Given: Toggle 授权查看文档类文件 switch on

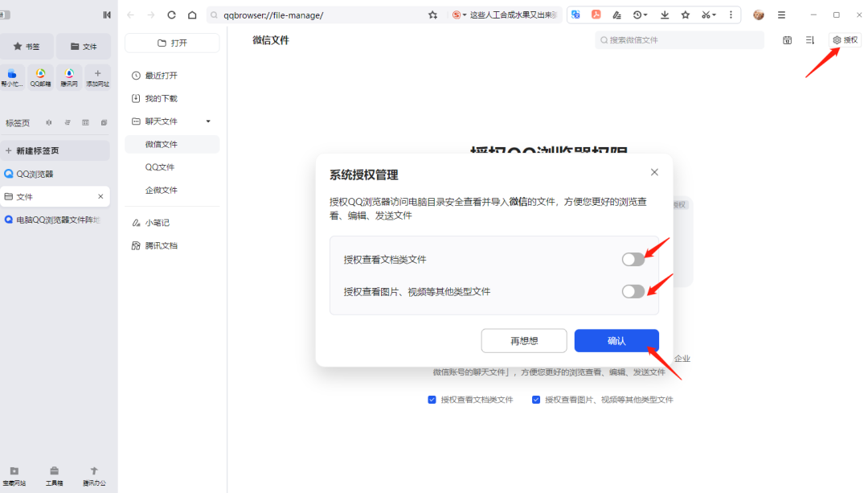Looking at the screenshot, I should click(633, 259).
